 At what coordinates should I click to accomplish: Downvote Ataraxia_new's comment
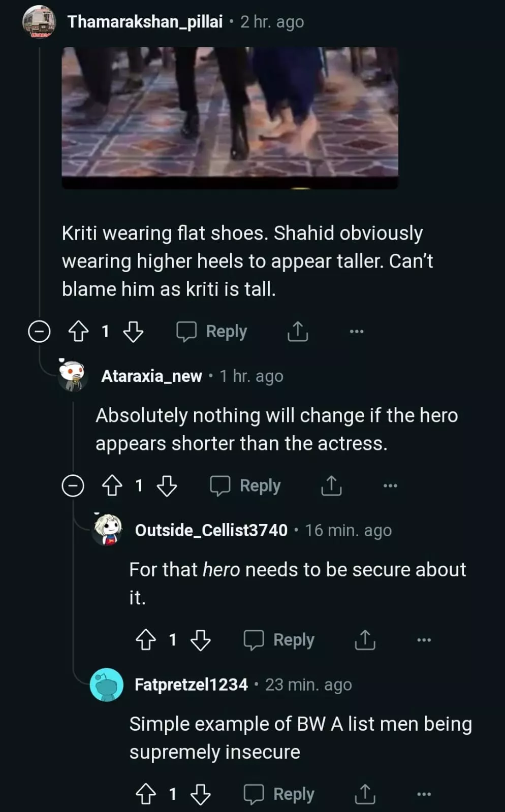[x=167, y=486]
